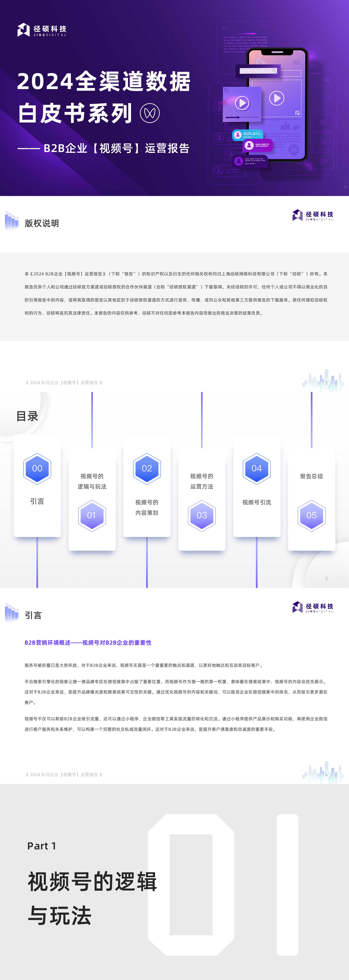Click the 视频号的逻辑 section title line
The width and height of the screenshot is (349, 980).
pyautogui.click(x=92, y=882)
